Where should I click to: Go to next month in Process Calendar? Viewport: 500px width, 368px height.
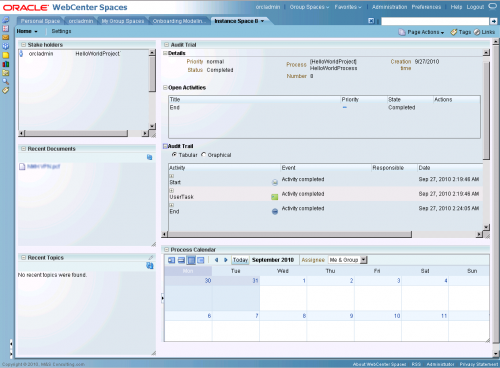(x=226, y=260)
